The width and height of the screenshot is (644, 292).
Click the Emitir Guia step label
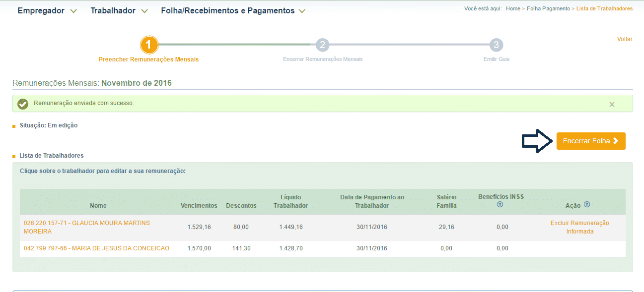tap(497, 59)
